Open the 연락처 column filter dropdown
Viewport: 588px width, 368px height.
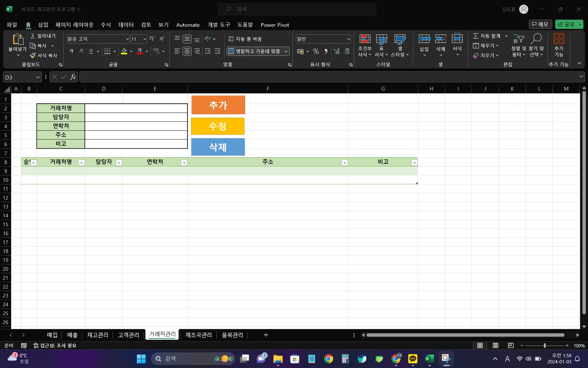click(184, 163)
